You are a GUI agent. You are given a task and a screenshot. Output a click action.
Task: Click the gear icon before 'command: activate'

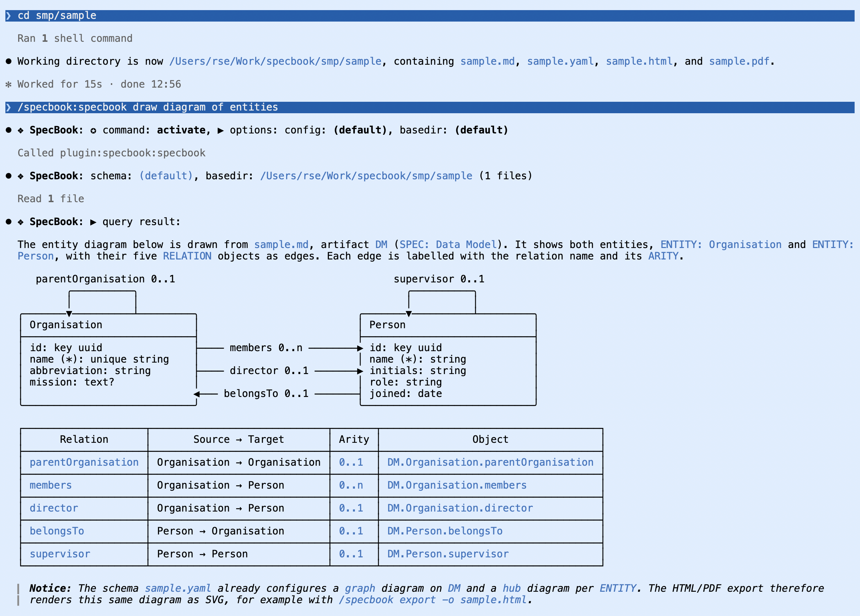(93, 130)
